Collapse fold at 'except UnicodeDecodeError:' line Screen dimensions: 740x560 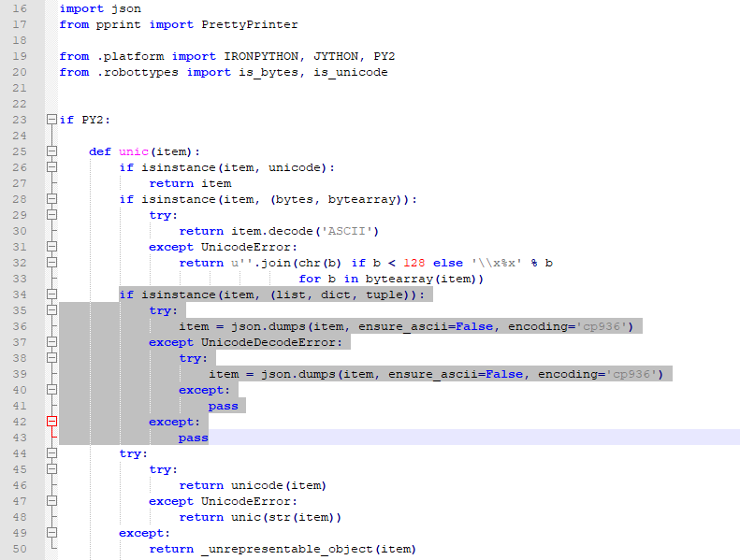(51, 342)
